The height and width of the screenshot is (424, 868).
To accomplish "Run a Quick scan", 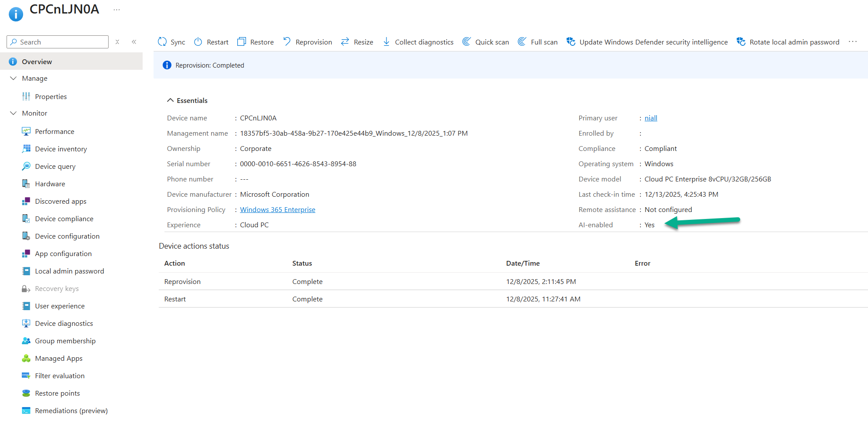I will [x=485, y=42].
